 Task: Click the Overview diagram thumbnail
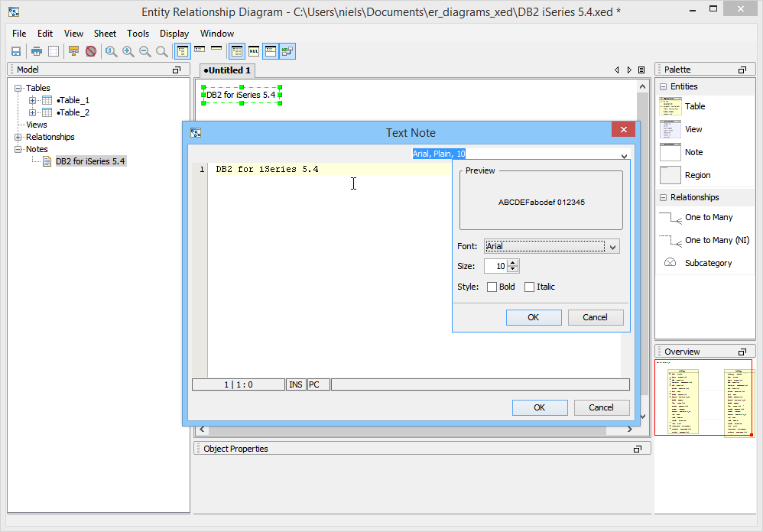point(705,397)
